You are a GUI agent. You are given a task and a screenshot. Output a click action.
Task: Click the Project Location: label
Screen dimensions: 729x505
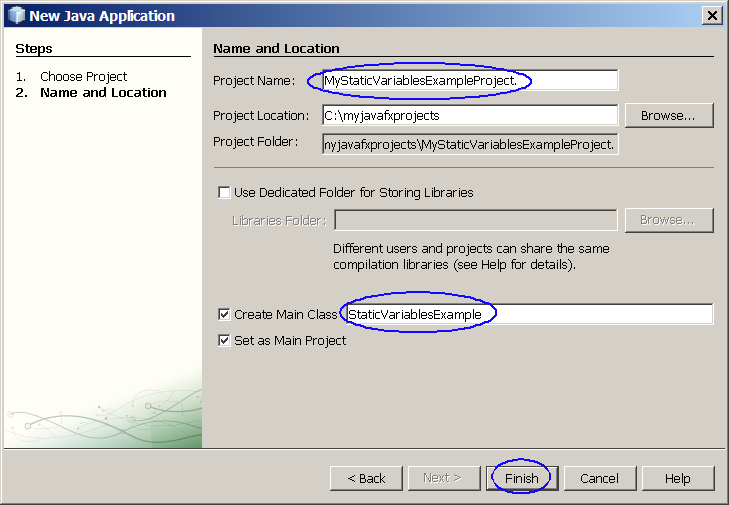tap(261, 115)
